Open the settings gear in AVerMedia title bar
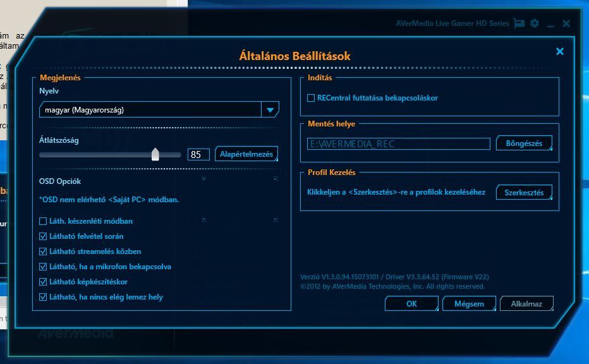 535,23
